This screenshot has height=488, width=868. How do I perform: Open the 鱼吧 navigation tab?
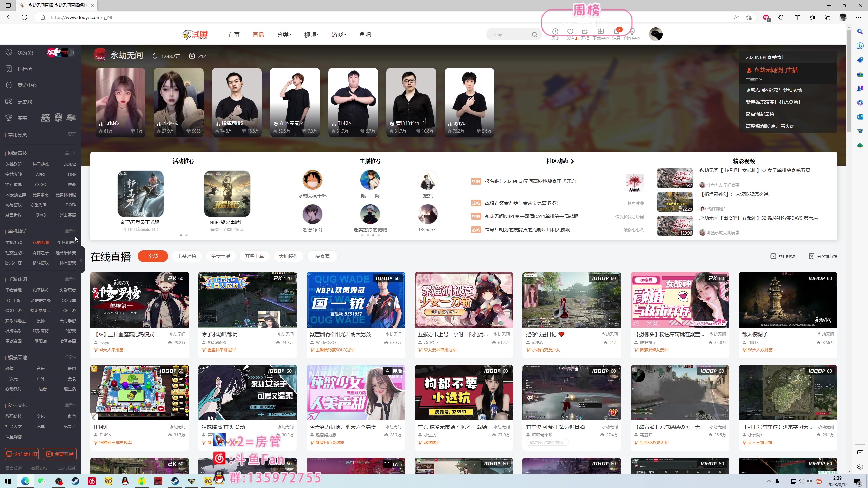(x=365, y=35)
